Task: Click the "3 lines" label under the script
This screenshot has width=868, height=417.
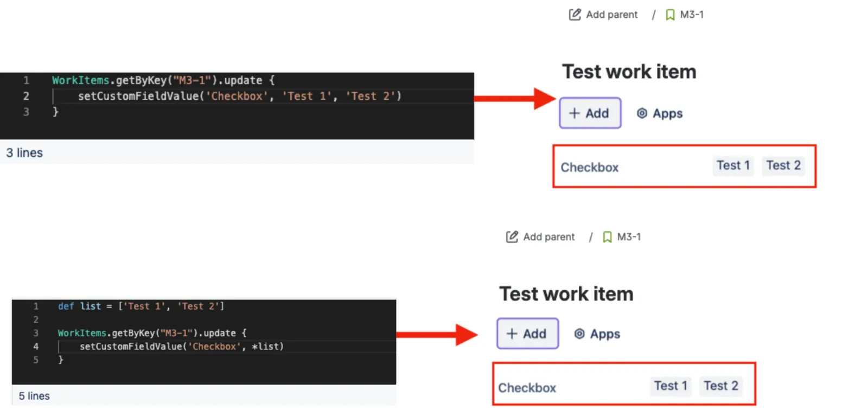Action: coord(24,153)
